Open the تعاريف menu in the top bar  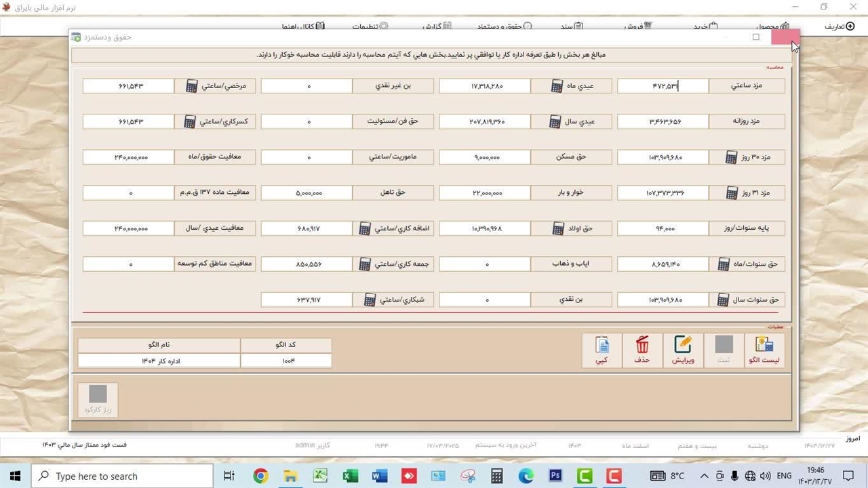point(839,26)
